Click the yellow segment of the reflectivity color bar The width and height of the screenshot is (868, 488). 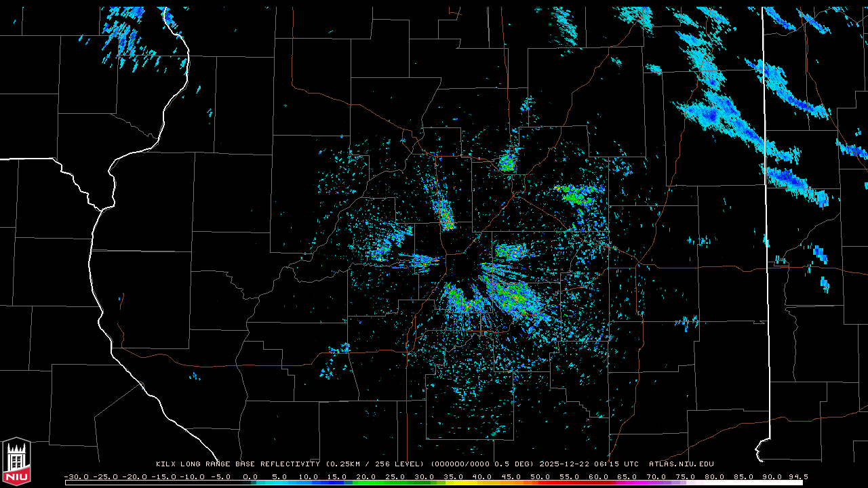point(461,483)
